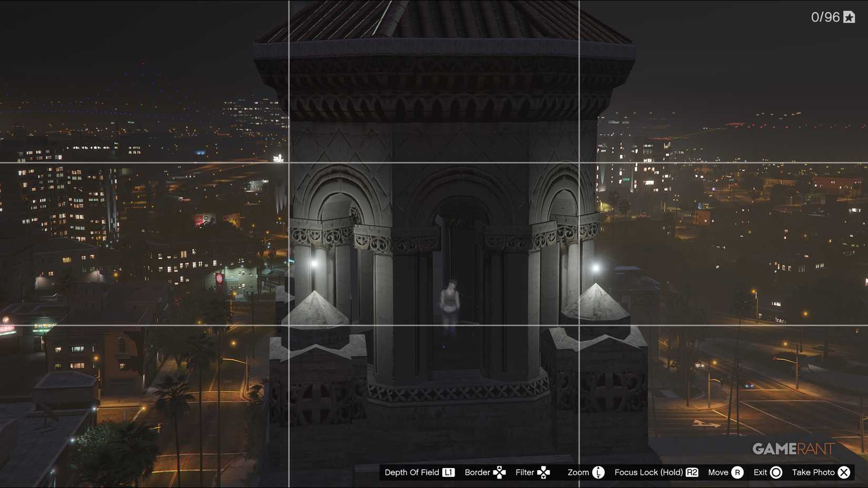Viewport: 868px width, 488px height.
Task: Click the Exit label
Action: 760,472
